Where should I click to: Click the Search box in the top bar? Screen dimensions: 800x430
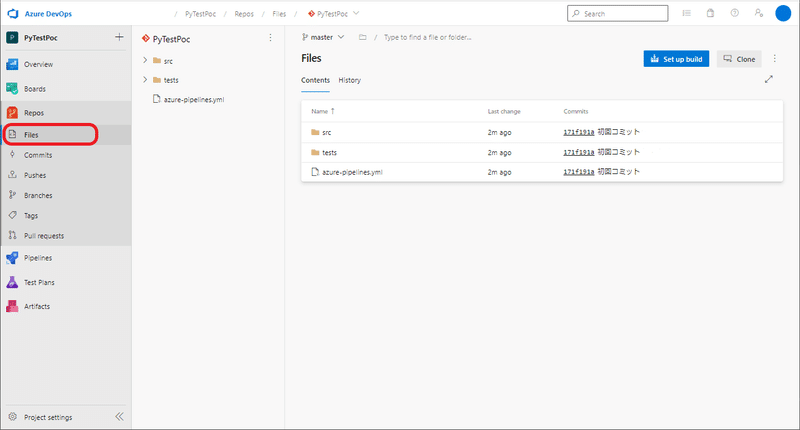617,14
